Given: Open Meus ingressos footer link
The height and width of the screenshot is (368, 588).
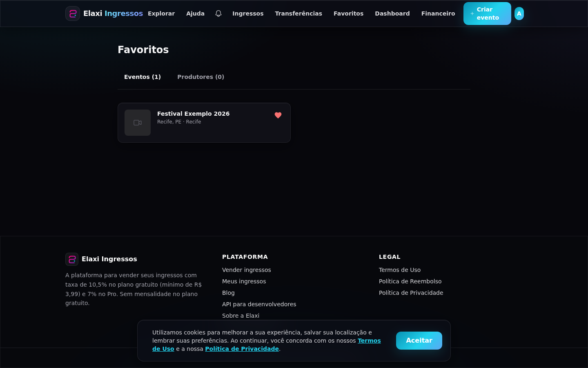Looking at the screenshot, I should (x=244, y=281).
